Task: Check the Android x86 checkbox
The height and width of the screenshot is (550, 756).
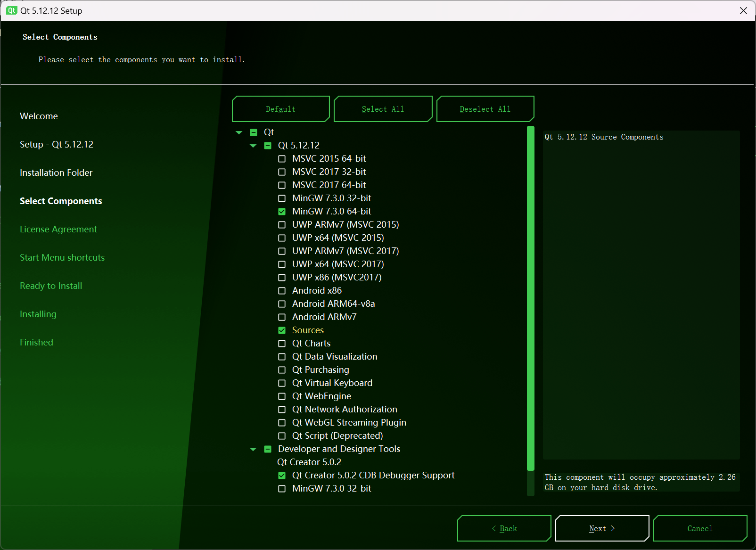Action: pos(282,291)
